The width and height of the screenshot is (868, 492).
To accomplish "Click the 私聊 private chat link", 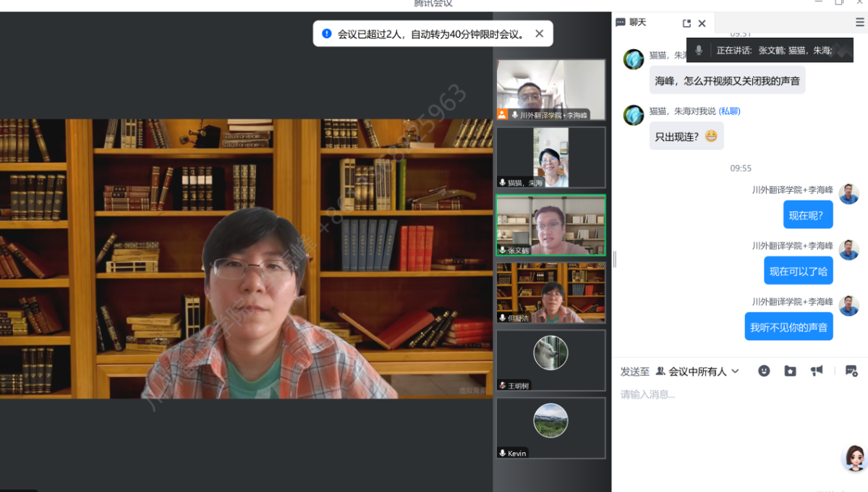I will pos(729,111).
